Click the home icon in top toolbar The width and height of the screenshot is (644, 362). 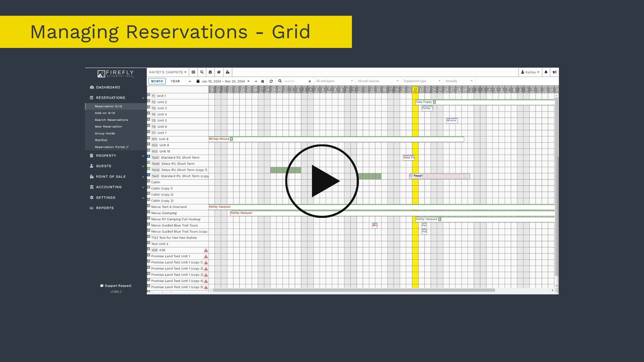click(219, 72)
